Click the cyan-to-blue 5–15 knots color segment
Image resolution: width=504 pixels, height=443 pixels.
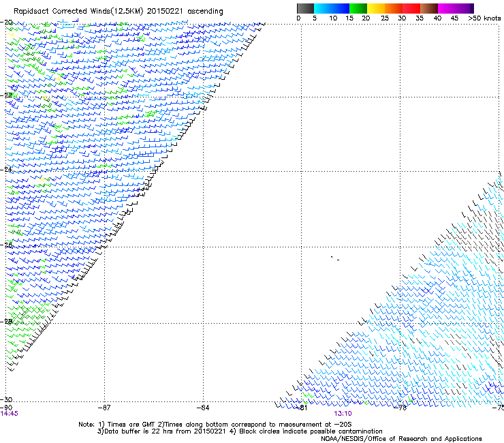coord(332,8)
